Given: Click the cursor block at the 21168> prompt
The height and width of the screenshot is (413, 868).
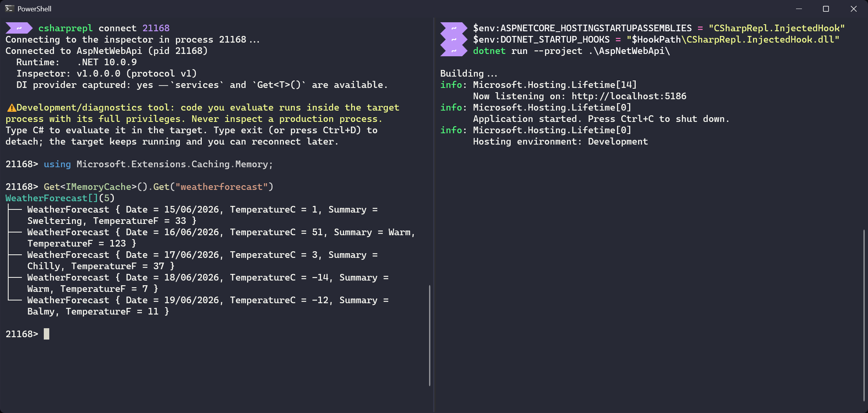Looking at the screenshot, I should pyautogui.click(x=47, y=334).
